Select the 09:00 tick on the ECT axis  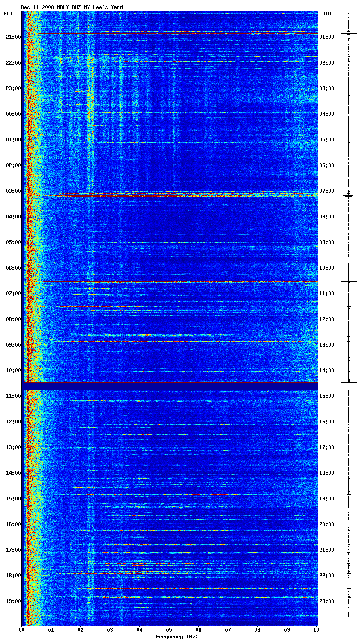(13, 345)
